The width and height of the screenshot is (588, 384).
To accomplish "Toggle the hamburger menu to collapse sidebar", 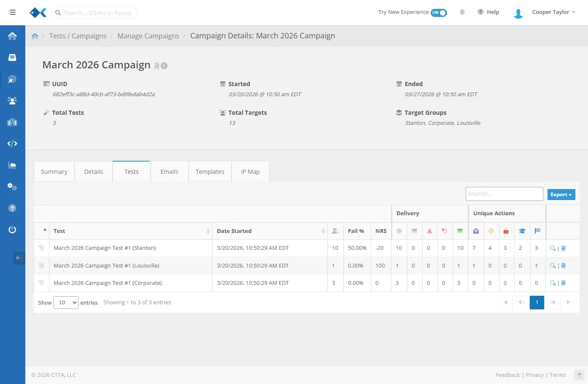I will [13, 12].
